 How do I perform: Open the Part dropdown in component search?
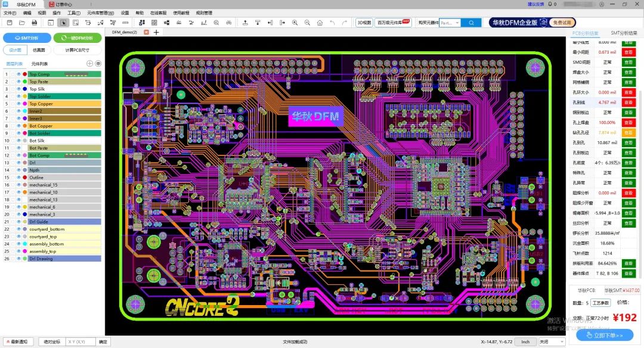pyautogui.click(x=450, y=23)
